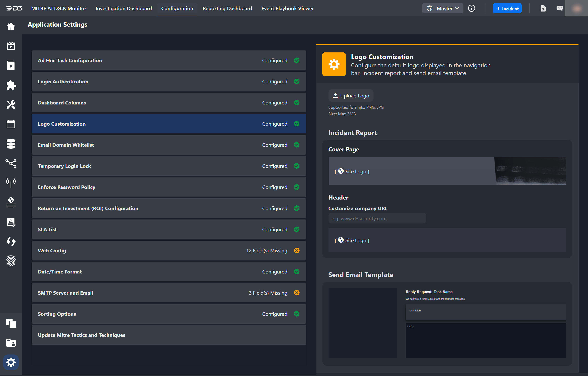Switch to the Investigation Dashboard tab
This screenshot has height=376, width=588.
point(123,8)
